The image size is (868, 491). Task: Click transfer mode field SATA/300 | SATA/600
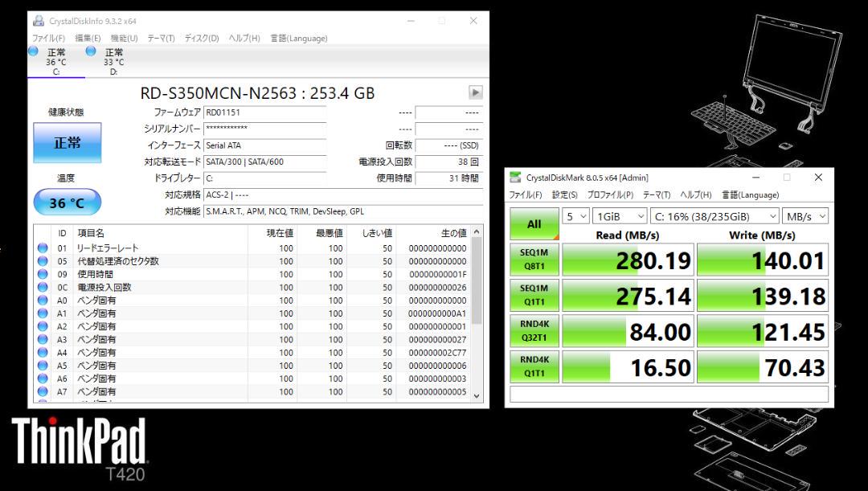265,162
